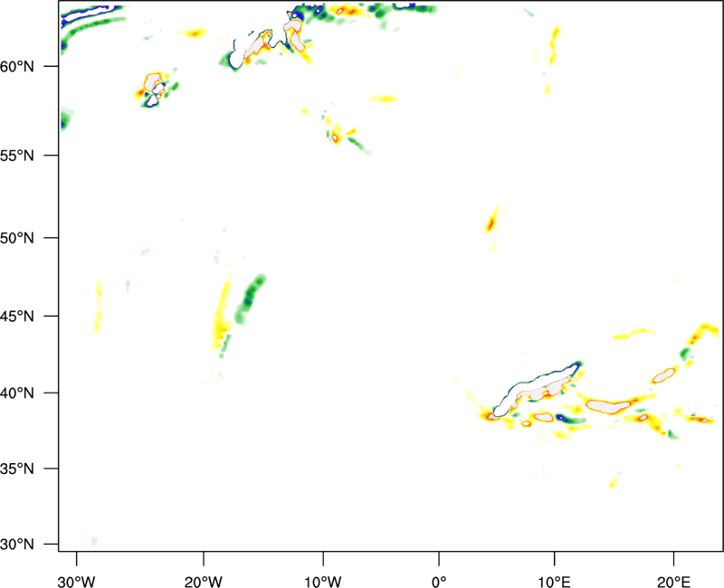Click the 50°N axis label

click(x=17, y=238)
